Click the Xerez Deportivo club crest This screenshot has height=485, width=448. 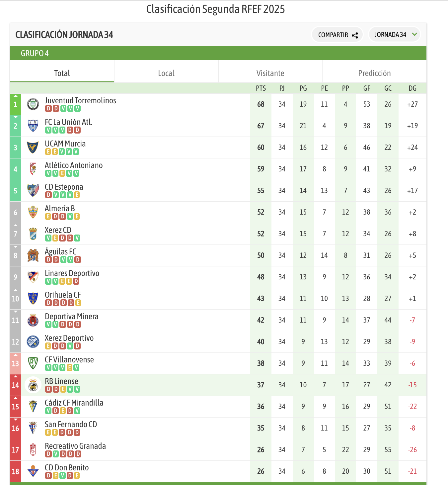33,342
